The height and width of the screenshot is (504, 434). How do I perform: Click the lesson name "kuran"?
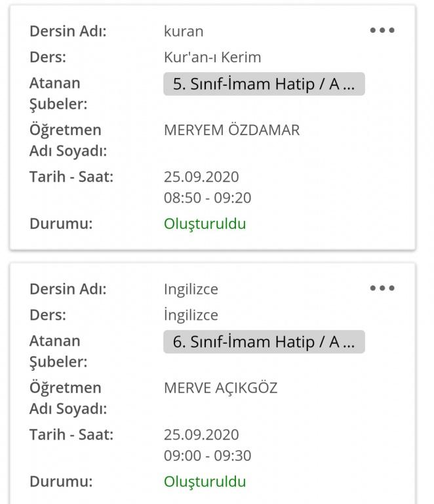[184, 31]
